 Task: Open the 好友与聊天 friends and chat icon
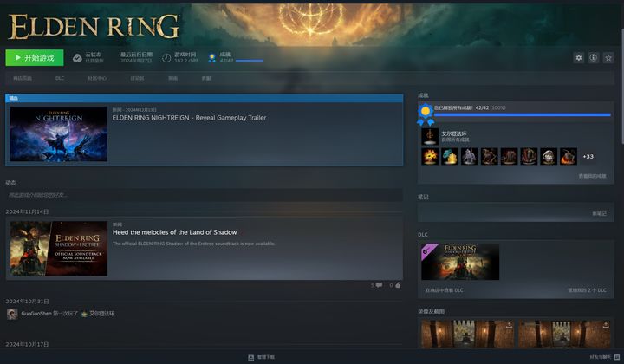[617, 357]
